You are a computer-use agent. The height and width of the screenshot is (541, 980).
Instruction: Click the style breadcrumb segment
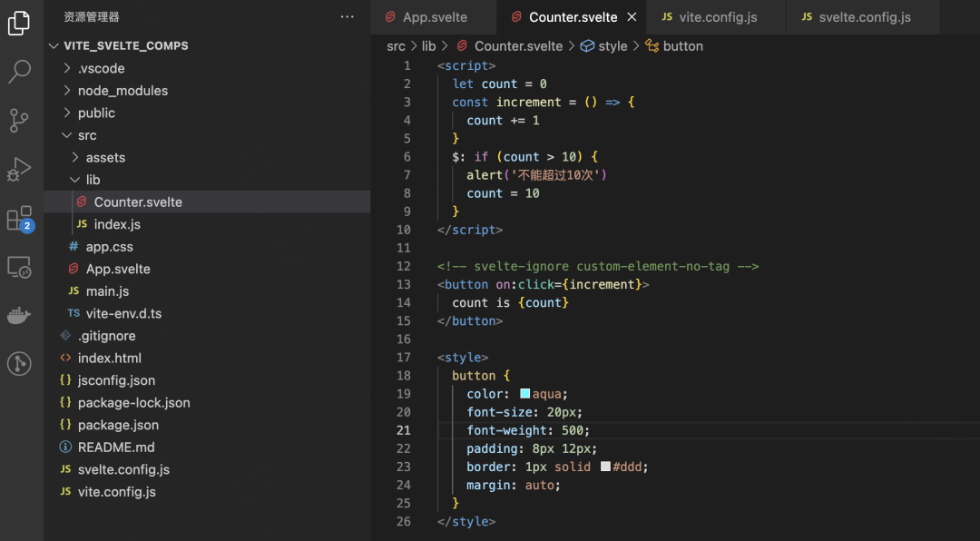pos(603,46)
